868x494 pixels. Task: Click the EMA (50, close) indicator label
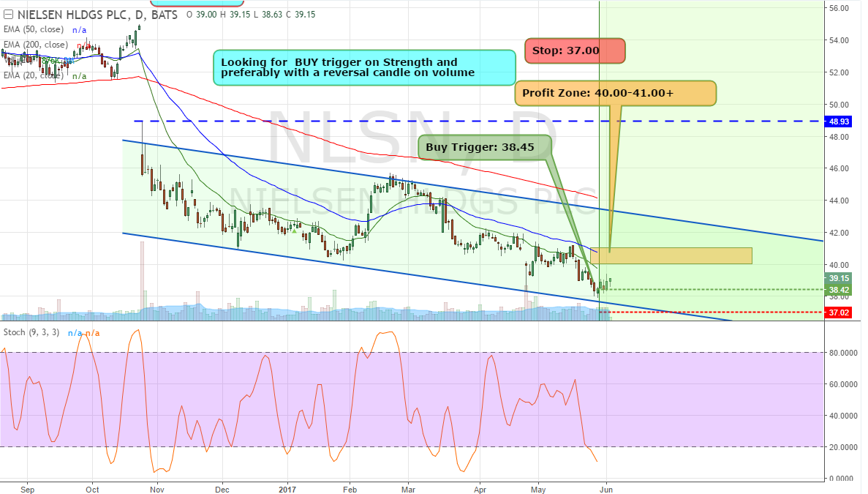tap(33, 29)
